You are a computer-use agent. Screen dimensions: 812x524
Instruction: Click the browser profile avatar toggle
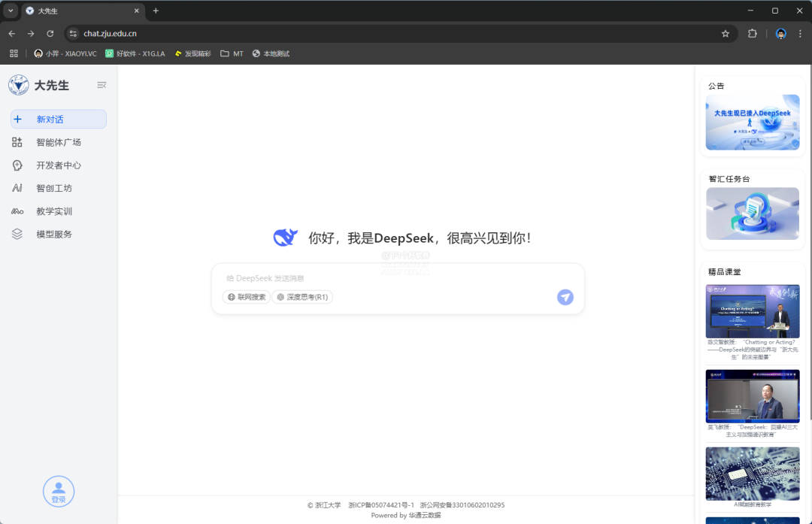780,33
